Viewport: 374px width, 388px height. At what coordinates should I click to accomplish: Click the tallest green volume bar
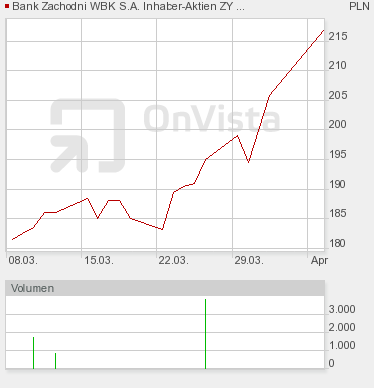(205, 334)
